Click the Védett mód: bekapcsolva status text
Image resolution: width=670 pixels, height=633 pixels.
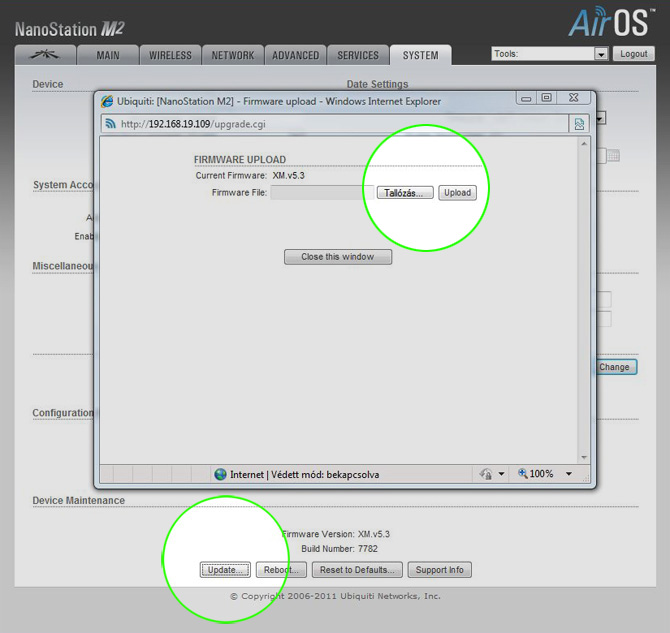tap(325, 475)
